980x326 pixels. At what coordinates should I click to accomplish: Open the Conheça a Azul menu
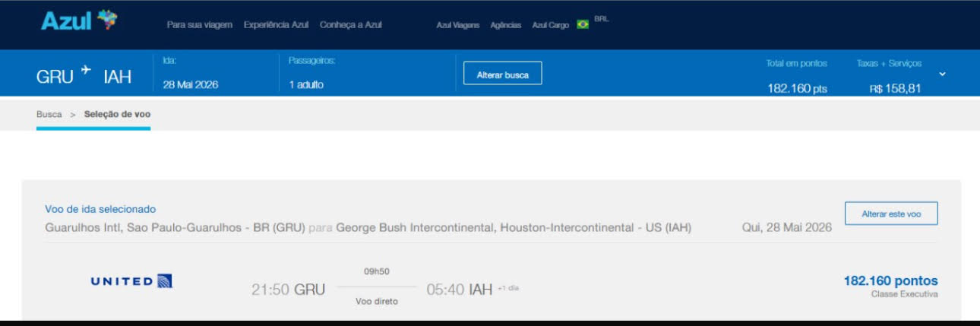(x=351, y=25)
